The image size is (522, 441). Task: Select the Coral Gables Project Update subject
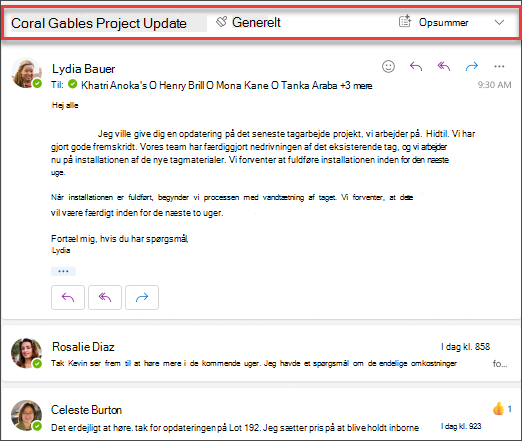(99, 23)
